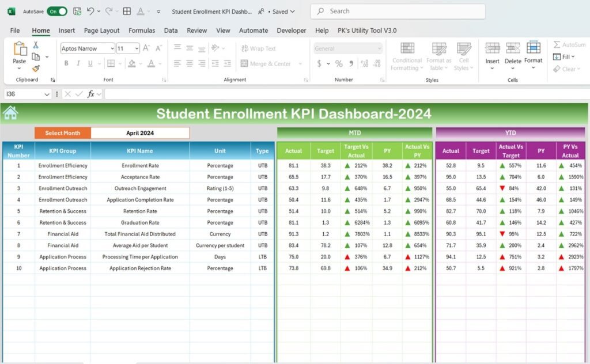Open the Font Name dropdown
The height and width of the screenshot is (364, 590).
[114, 48]
